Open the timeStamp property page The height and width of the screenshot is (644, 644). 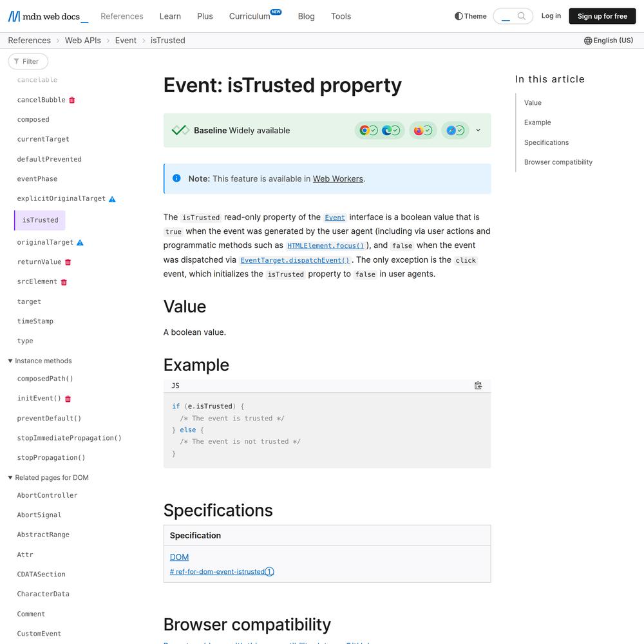[35, 321]
